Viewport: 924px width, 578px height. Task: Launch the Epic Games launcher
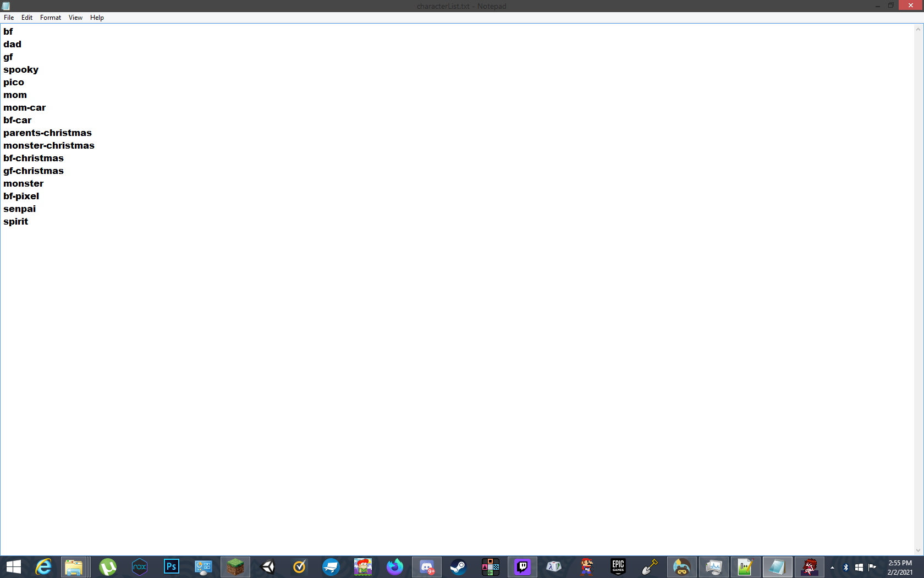click(617, 567)
